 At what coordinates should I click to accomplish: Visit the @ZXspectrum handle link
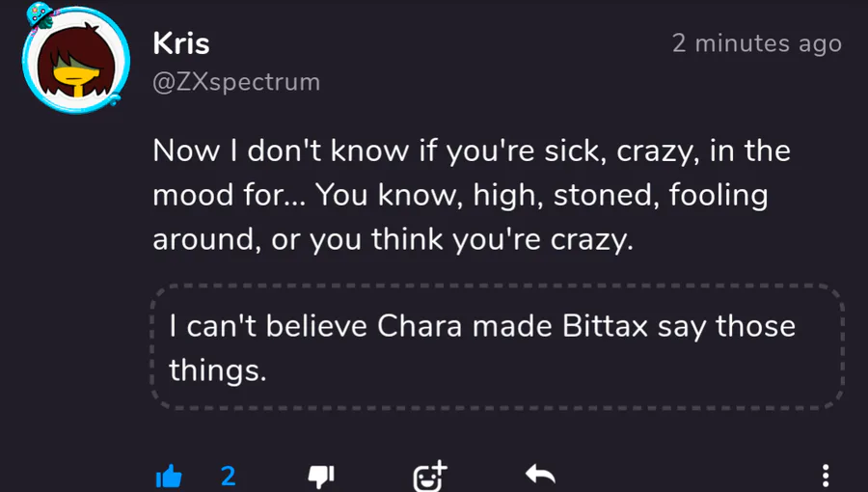[236, 82]
